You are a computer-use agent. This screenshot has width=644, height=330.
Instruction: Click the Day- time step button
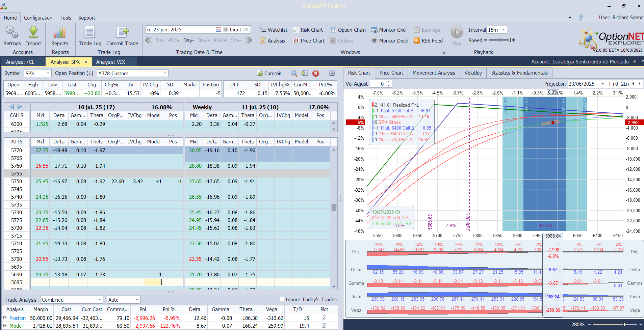tap(188, 40)
